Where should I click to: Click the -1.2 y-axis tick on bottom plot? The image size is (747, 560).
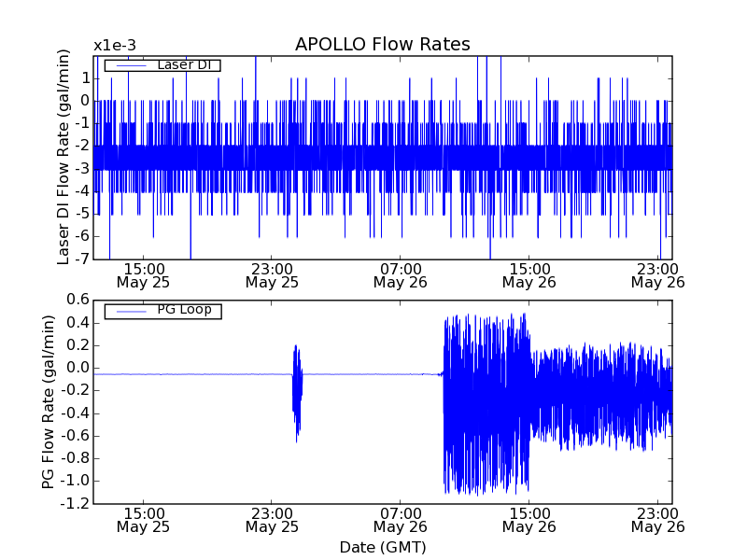(75, 504)
